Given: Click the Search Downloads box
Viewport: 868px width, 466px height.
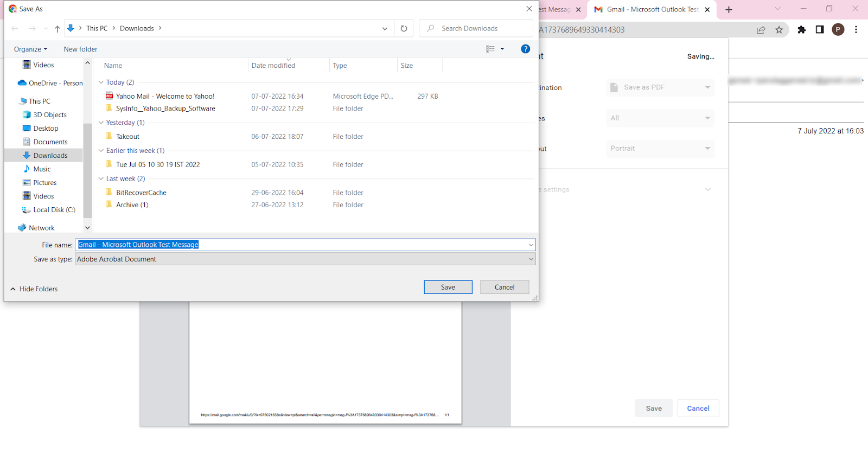Looking at the screenshot, I should click(476, 29).
